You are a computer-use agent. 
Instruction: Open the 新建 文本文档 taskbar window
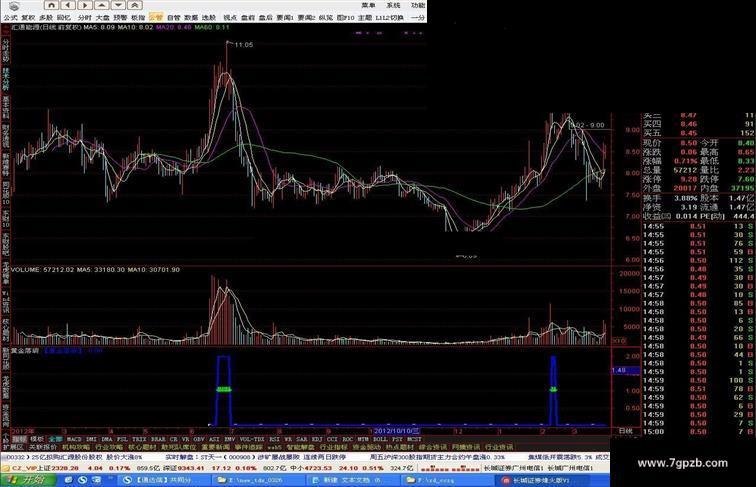coord(351,480)
